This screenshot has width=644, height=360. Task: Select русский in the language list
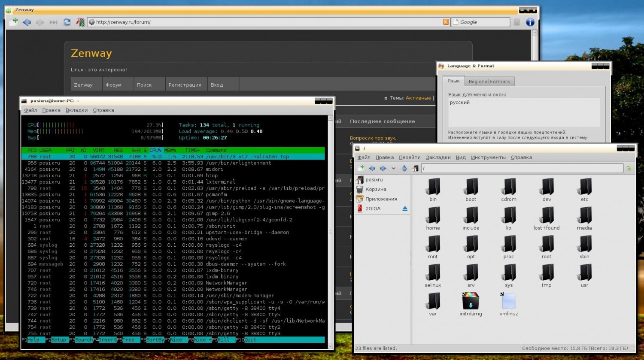[x=459, y=103]
